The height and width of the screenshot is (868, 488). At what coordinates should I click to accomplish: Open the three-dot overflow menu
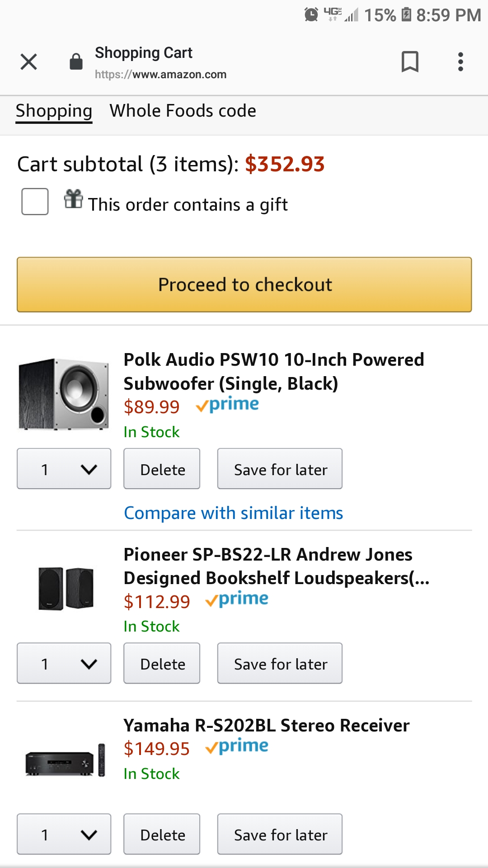click(460, 62)
